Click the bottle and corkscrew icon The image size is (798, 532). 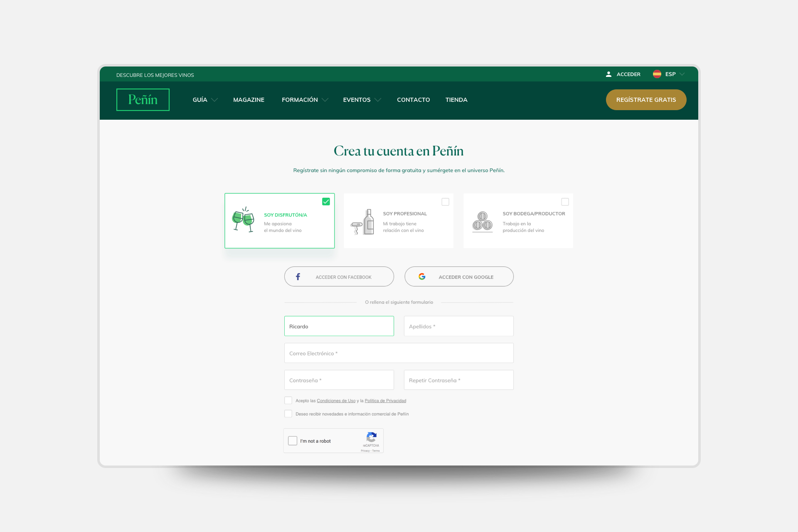click(363, 222)
